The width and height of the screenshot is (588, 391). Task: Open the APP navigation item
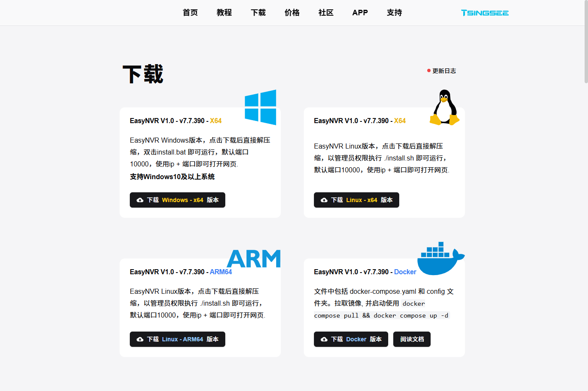click(x=360, y=13)
